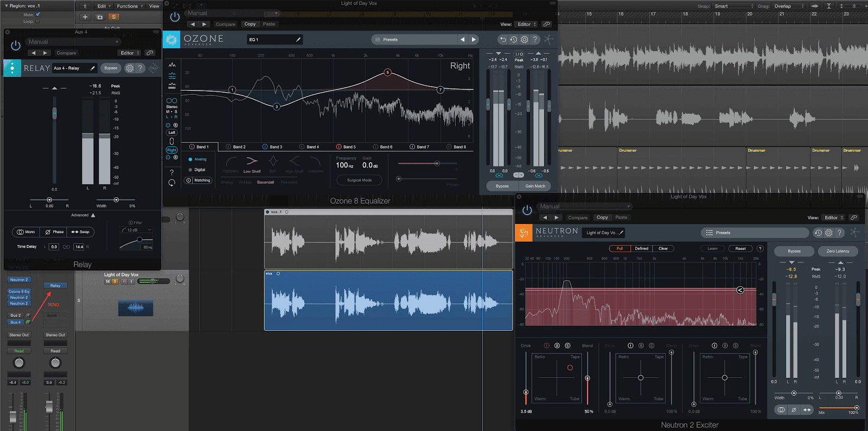Click Surgical Mode button in Ozone
The image size is (868, 431).
359,180
